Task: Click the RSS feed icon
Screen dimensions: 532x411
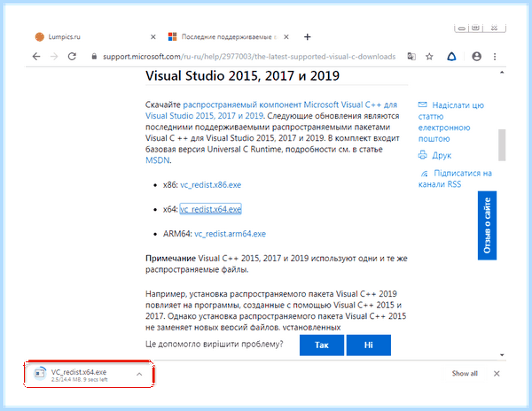Action: 424,174
